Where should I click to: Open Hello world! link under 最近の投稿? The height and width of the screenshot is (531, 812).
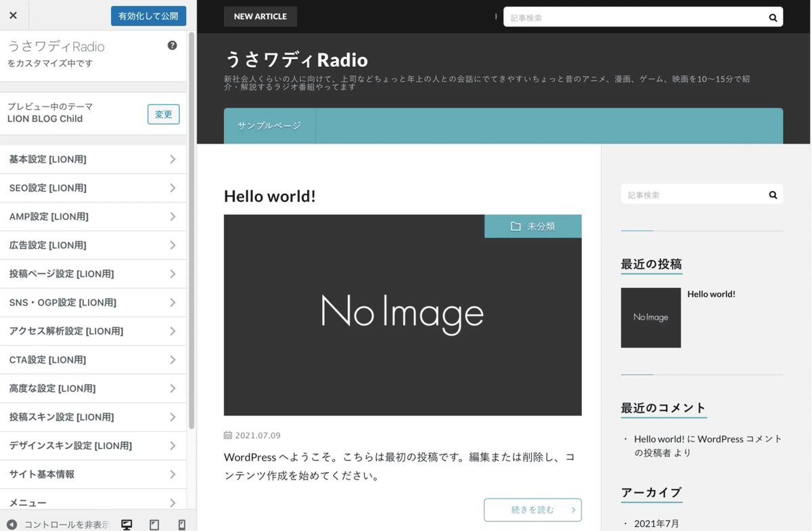pyautogui.click(x=711, y=294)
